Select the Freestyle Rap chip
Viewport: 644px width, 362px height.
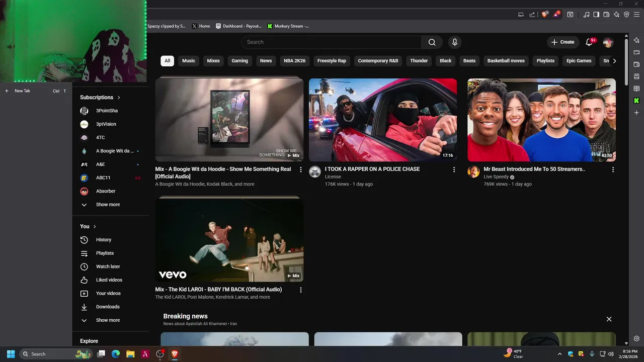click(332, 61)
